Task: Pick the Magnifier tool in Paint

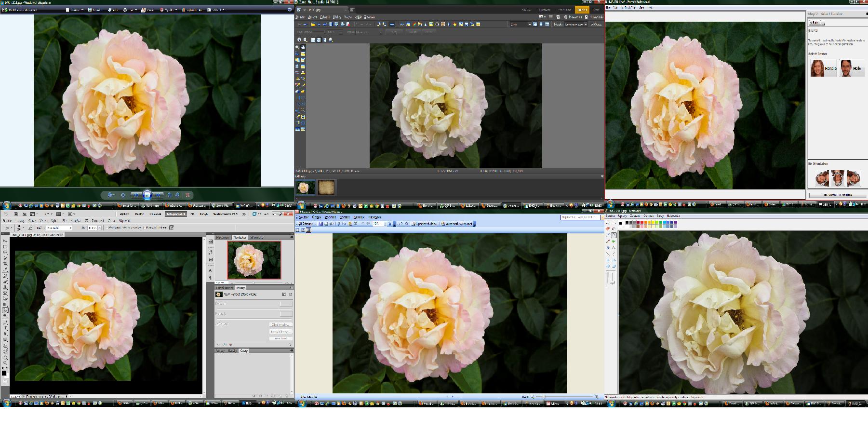Action: 614,235
